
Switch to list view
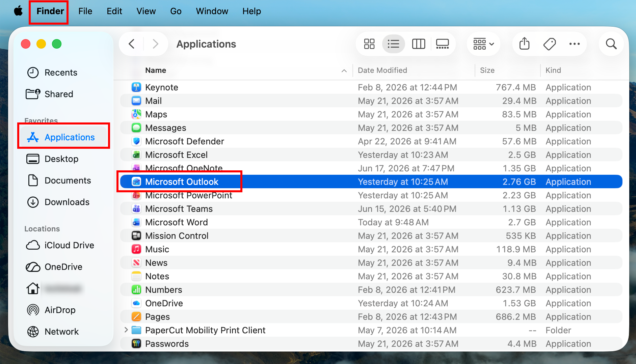coord(393,44)
